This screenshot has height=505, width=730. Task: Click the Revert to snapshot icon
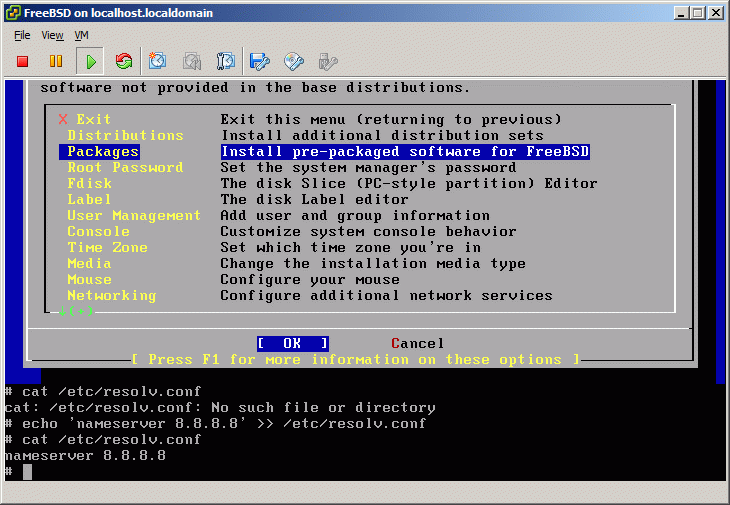tap(192, 61)
